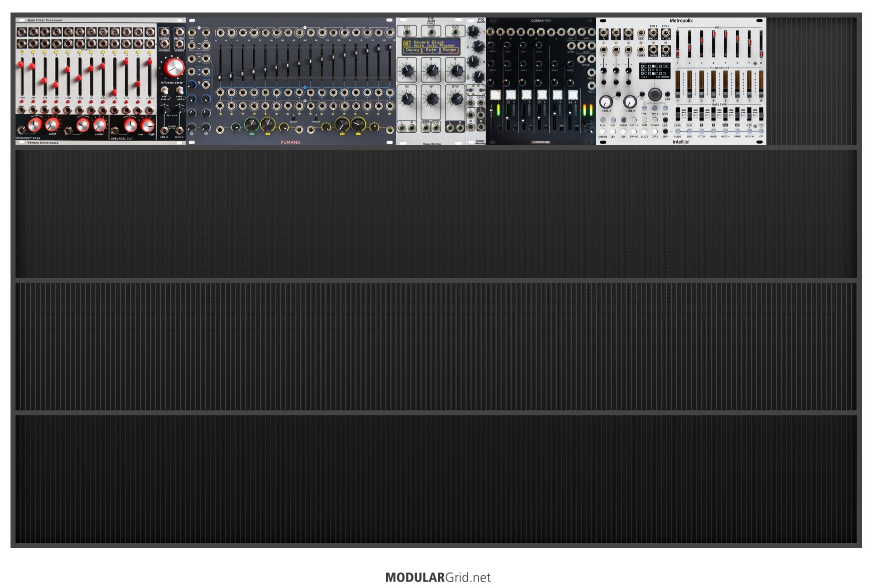Click the Metropolix PITCH slider for stage 1
877x588 pixels.
(x=678, y=45)
